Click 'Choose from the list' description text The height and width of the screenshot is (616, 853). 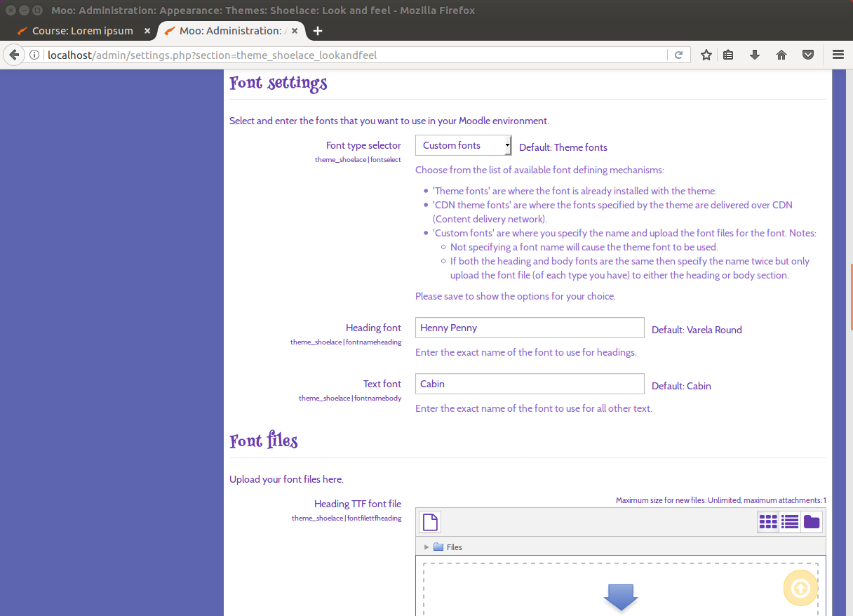pos(539,170)
